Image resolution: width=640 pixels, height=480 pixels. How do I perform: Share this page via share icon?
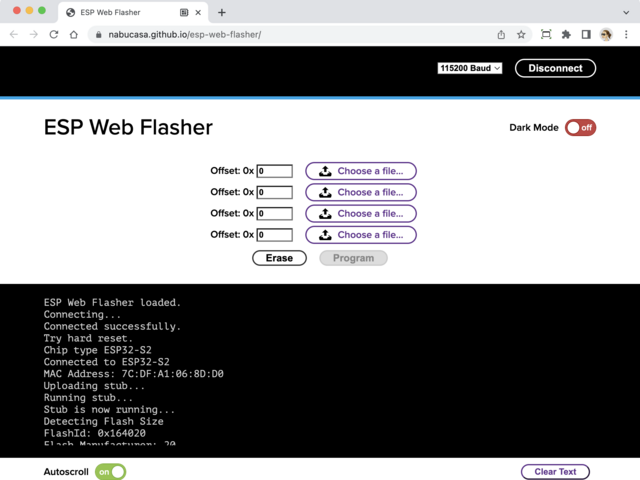(x=501, y=35)
